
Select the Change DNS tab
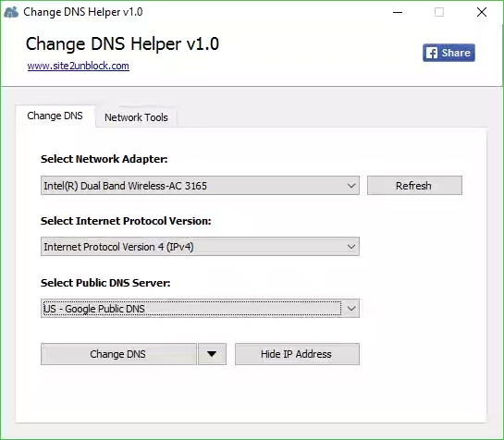click(x=55, y=116)
